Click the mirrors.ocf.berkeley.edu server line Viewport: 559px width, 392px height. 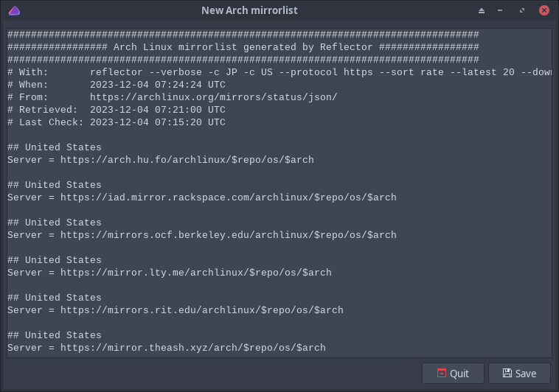click(x=202, y=235)
